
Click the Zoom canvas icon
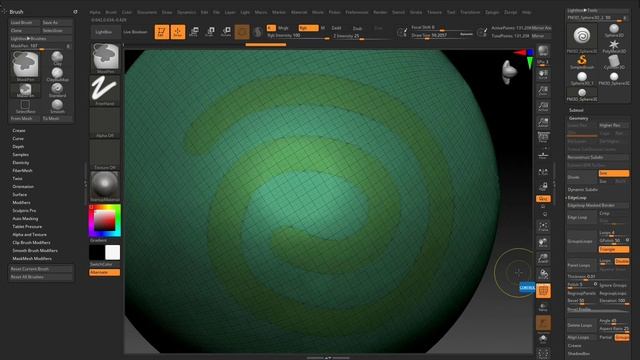click(x=543, y=91)
